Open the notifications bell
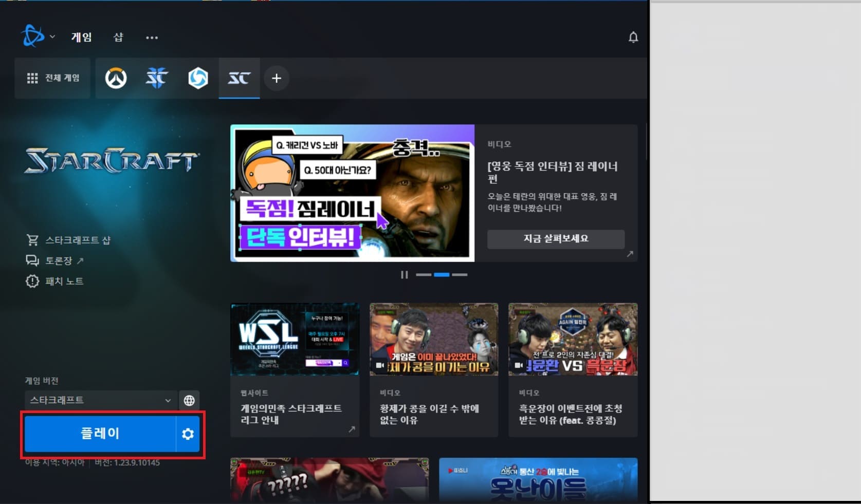861x504 pixels. click(633, 37)
